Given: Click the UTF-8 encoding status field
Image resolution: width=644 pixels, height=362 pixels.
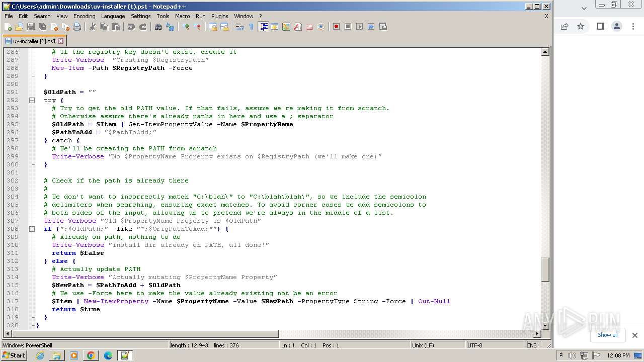Looking at the screenshot, I should pos(495,345).
